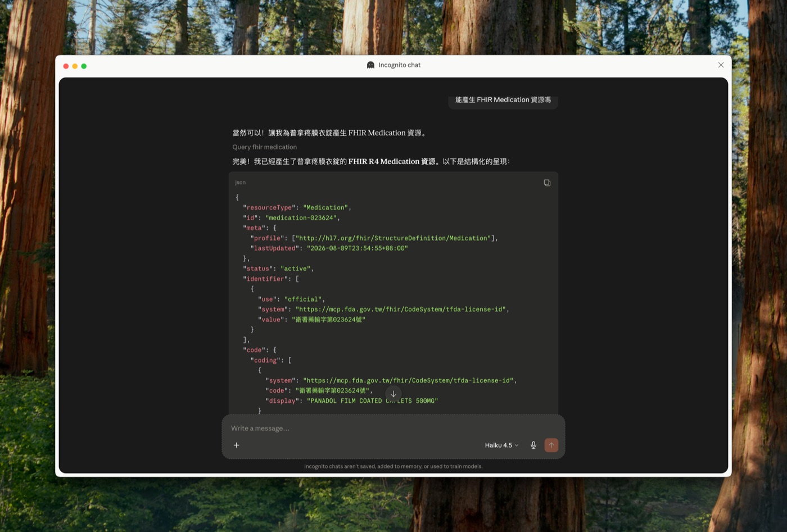Close the Incognito chat with the X
The image size is (787, 532).
tap(721, 65)
